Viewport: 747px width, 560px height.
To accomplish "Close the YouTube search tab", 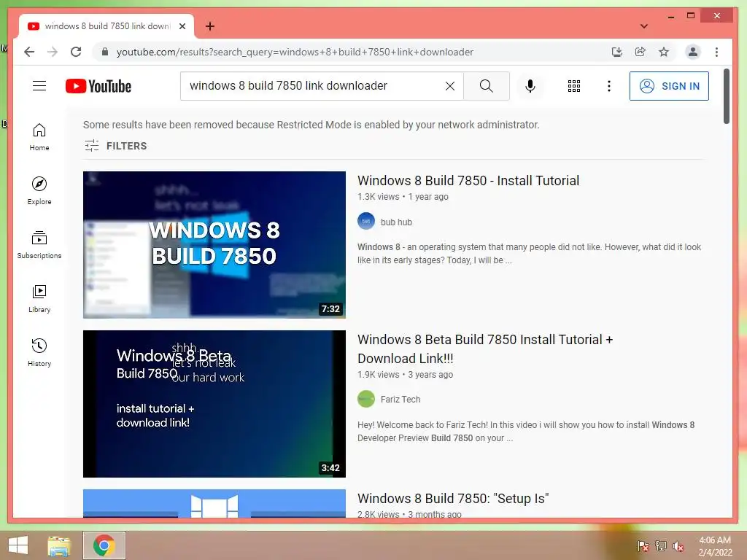I will [182, 26].
